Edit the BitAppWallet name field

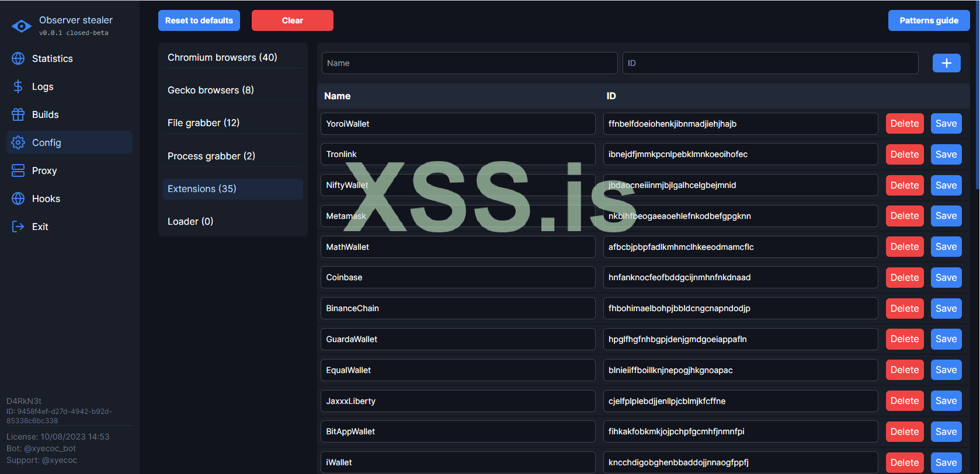click(458, 431)
